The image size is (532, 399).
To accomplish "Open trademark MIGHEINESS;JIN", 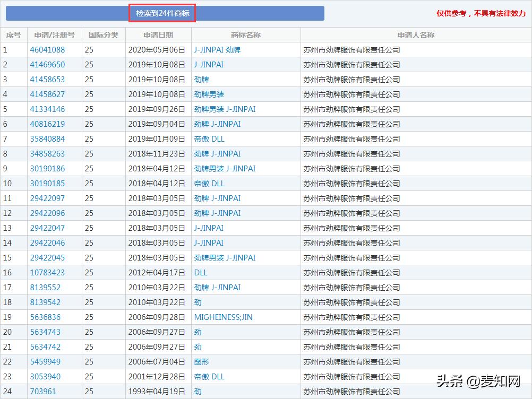I will 223,317.
